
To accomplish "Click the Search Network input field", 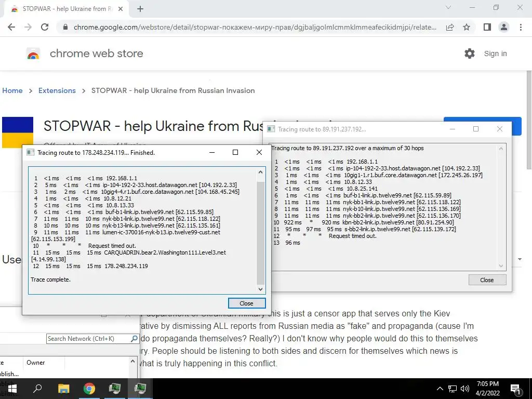I will (88, 339).
